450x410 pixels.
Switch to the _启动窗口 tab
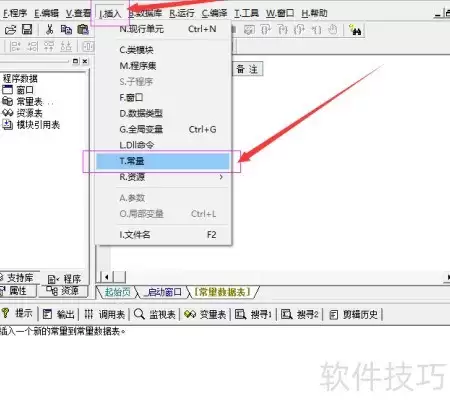163,292
